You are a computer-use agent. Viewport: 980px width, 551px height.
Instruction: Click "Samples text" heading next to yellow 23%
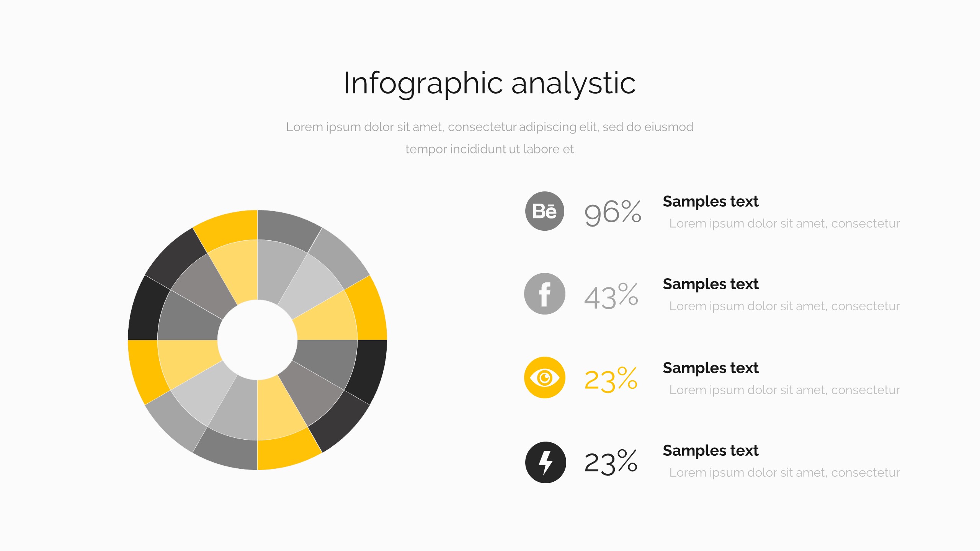click(710, 368)
